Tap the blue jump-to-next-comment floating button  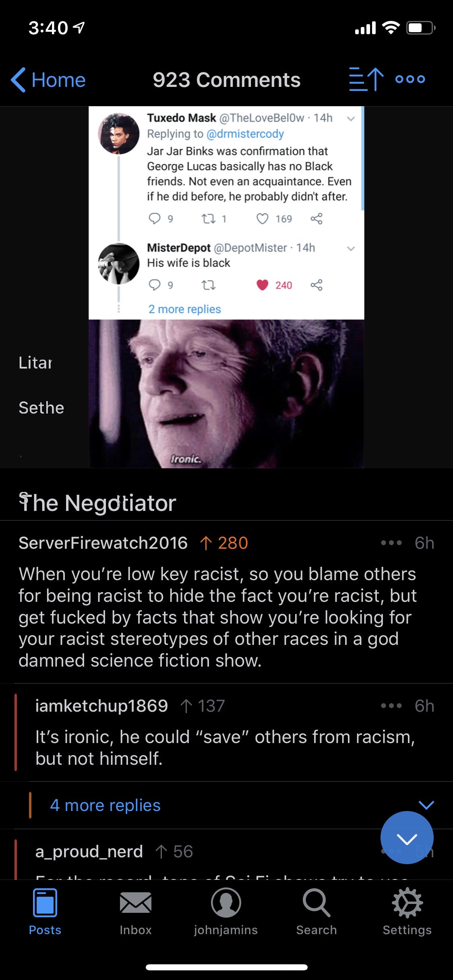click(407, 838)
